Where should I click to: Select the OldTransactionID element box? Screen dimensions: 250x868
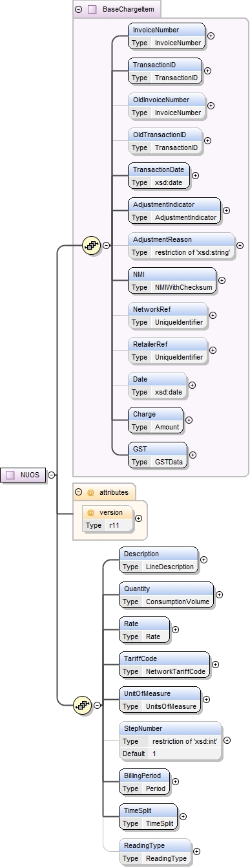[165, 141]
